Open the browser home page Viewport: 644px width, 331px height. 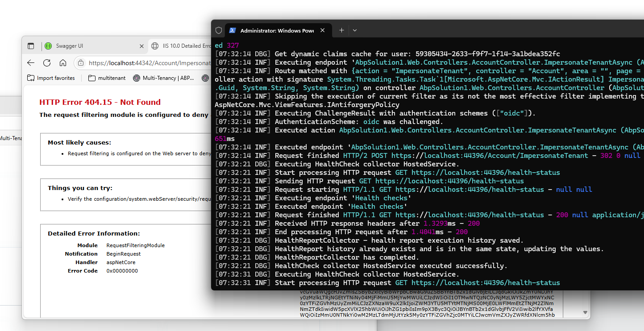(x=63, y=63)
